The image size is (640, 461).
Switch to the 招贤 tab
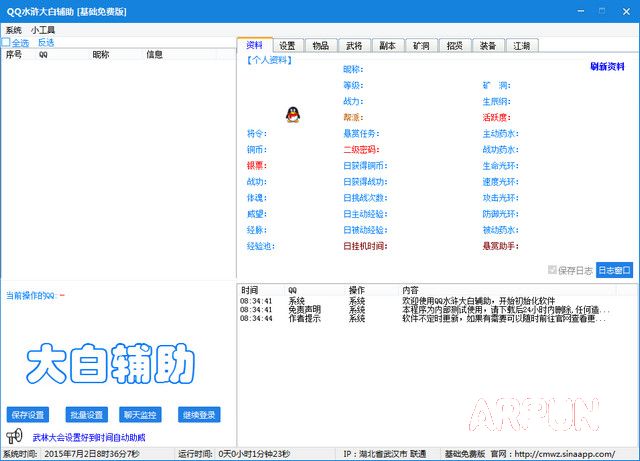pyautogui.click(x=455, y=46)
